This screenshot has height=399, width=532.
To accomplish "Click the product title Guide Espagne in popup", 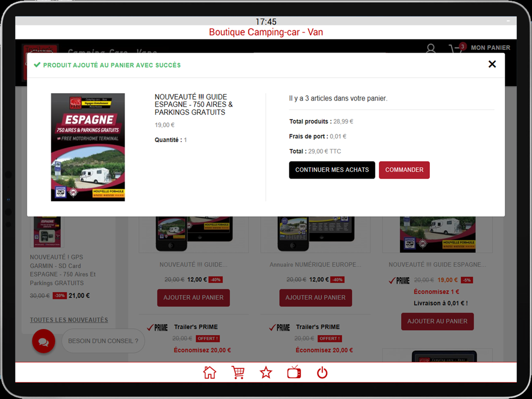I will click(194, 104).
